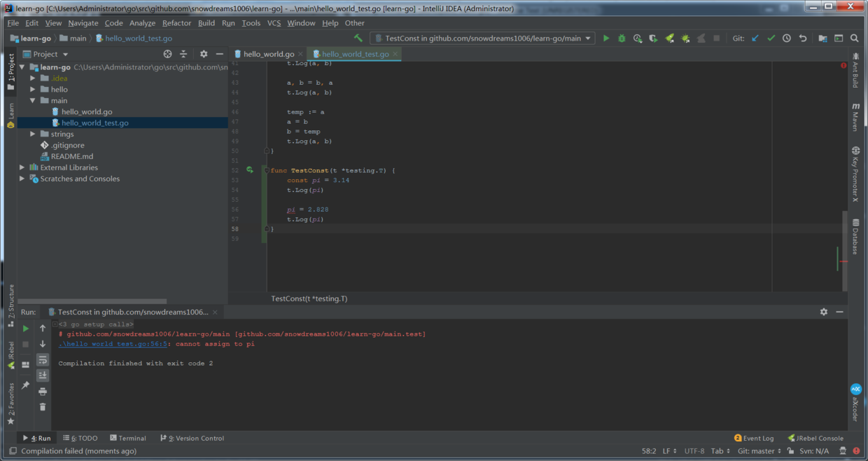Start debugging with the bug icon
Screen dimensions: 868x461
tap(622, 39)
